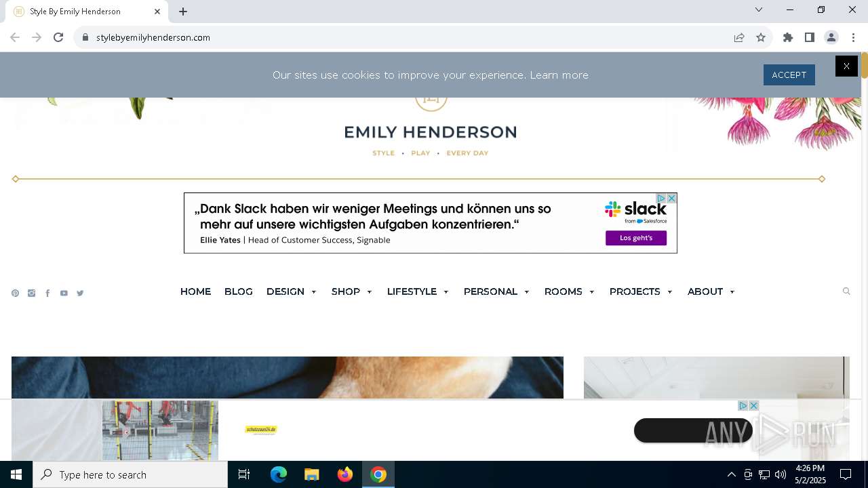Open the Pinterest social icon

pyautogui.click(x=15, y=293)
